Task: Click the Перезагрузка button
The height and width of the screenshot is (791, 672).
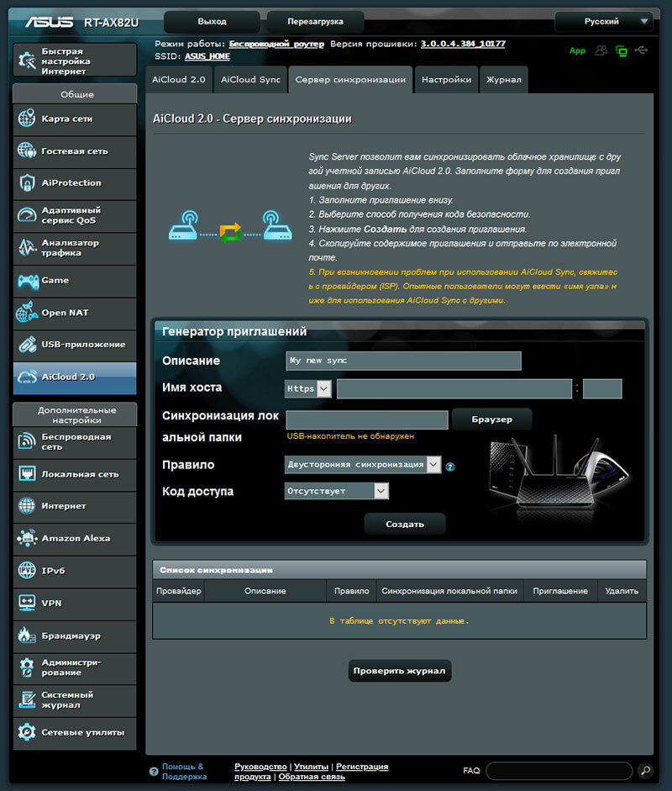Action: pos(315,22)
